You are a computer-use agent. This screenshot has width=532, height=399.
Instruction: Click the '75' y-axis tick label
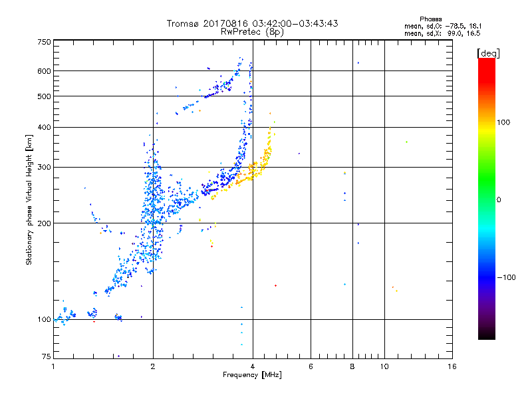tap(47, 356)
